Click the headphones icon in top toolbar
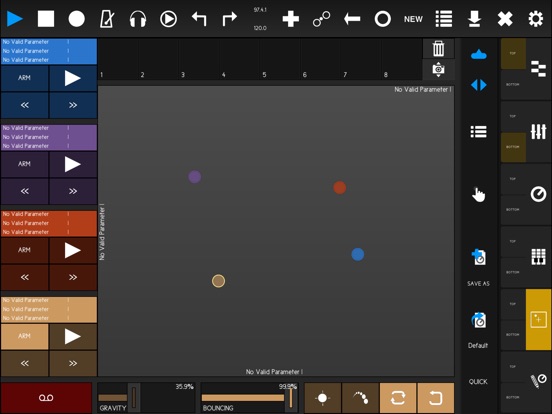This screenshot has height=414, width=552. (138, 19)
